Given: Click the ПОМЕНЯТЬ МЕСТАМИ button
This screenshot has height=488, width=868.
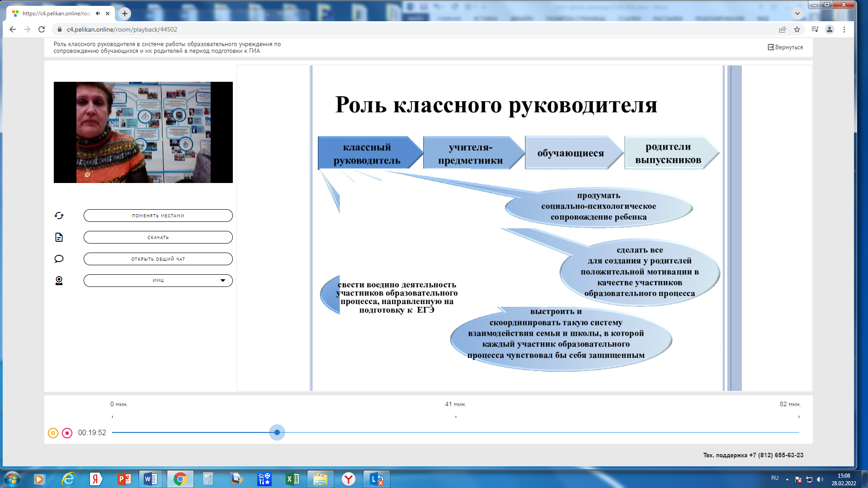Looking at the screenshot, I should point(158,216).
